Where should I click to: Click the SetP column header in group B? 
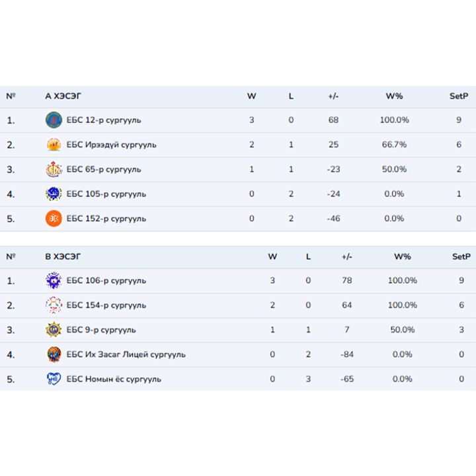pos(460,257)
